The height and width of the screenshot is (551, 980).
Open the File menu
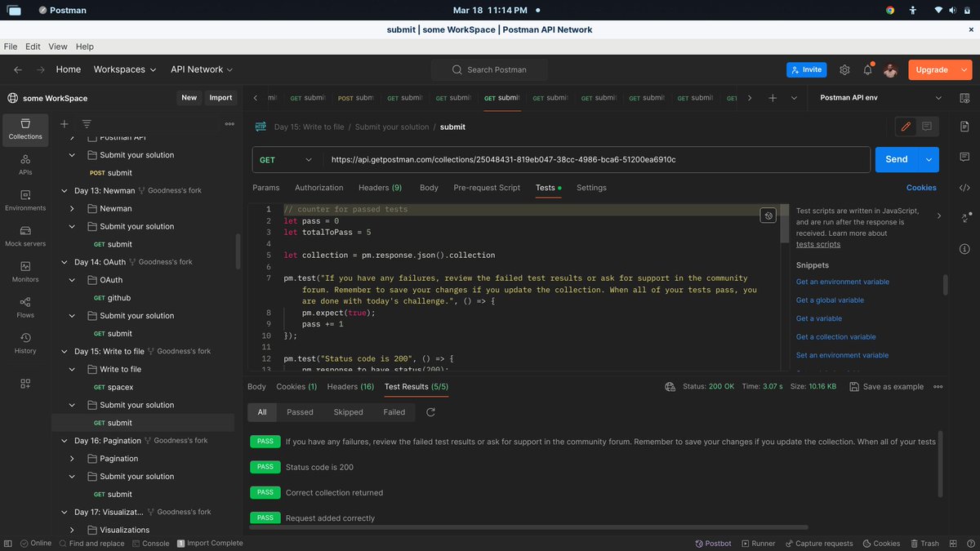[x=11, y=47]
